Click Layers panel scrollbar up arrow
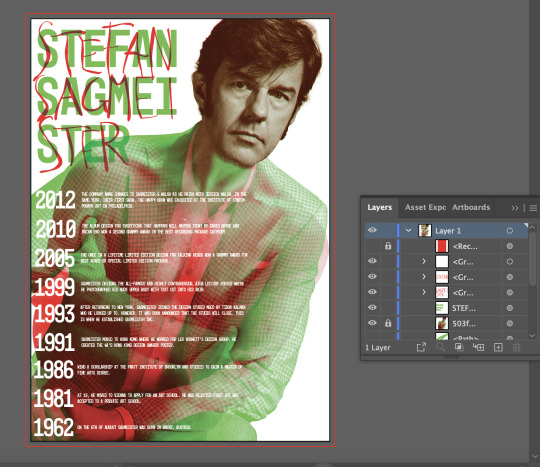The height and width of the screenshot is (467, 540). 532,227
